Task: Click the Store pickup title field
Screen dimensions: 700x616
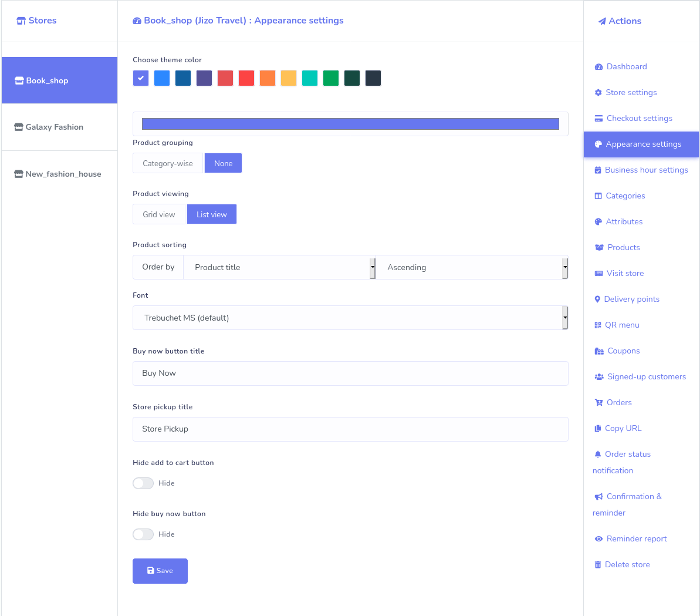Action: (350, 429)
